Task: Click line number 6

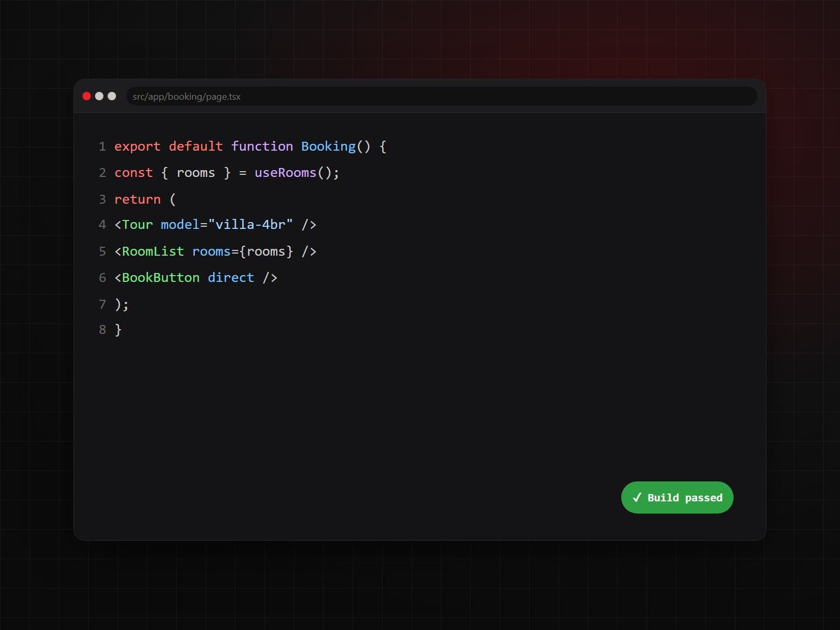Action: point(102,278)
